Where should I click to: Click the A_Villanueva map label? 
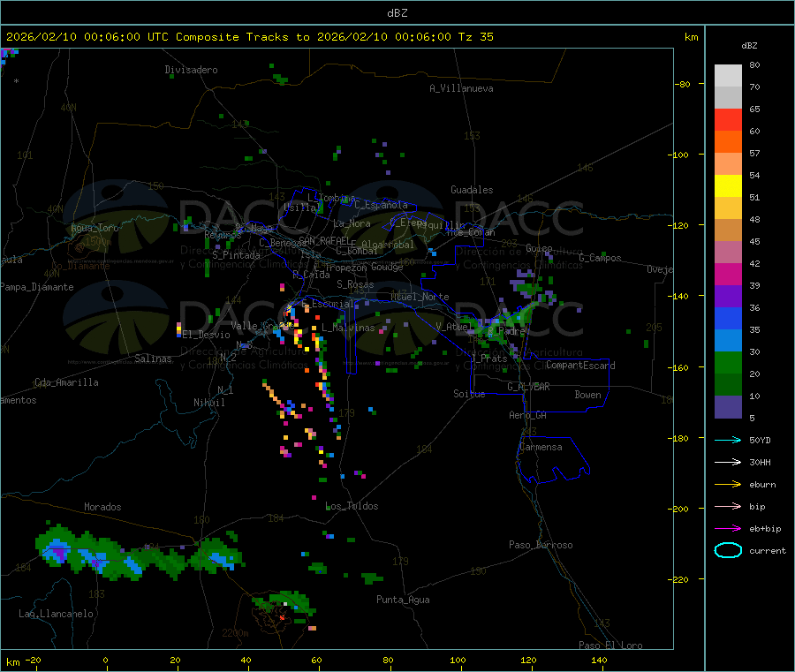461,88
